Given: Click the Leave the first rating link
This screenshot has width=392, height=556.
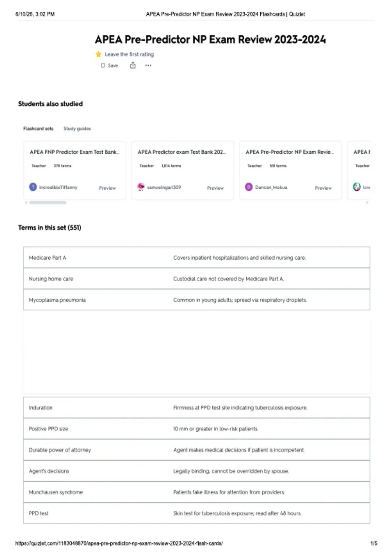Looking at the screenshot, I should tap(129, 54).
